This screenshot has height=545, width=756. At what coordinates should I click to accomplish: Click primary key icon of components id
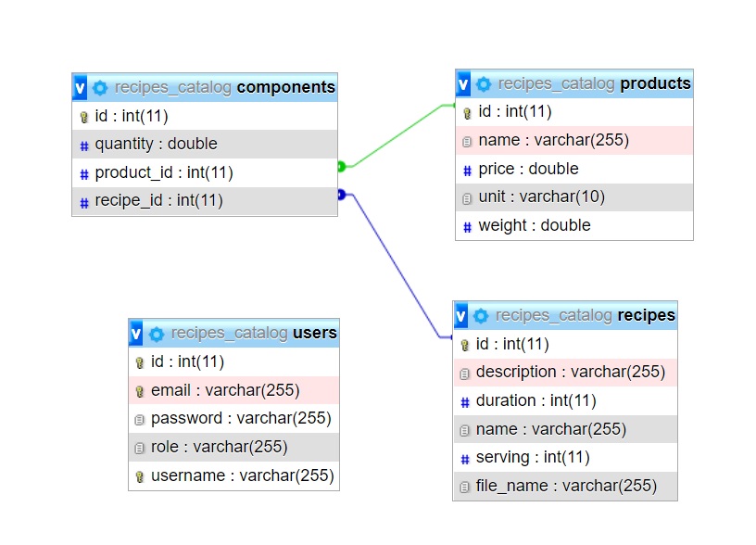coord(84,117)
